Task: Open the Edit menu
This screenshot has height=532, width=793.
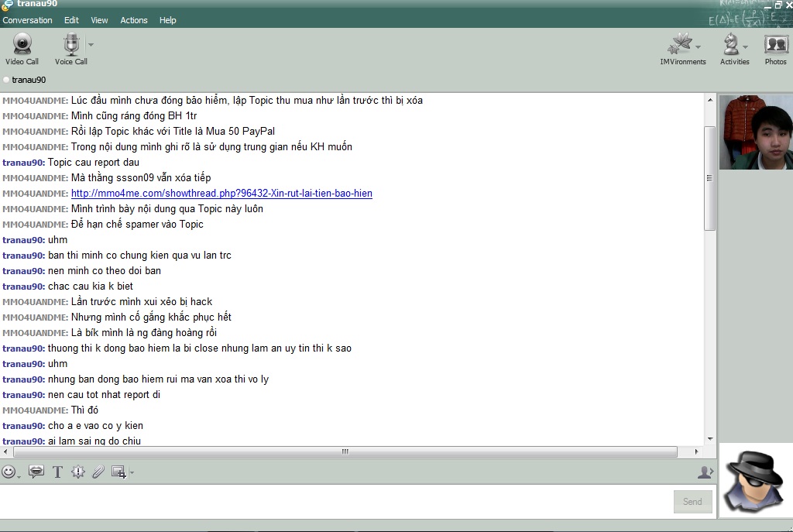Action: click(x=71, y=20)
